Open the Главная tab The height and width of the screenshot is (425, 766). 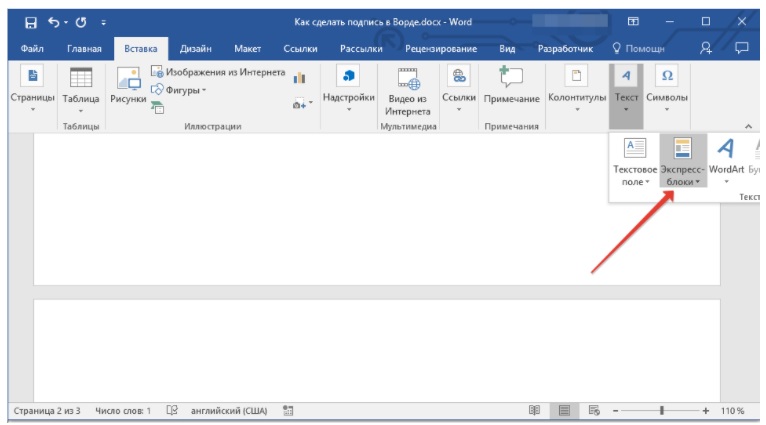click(x=84, y=48)
